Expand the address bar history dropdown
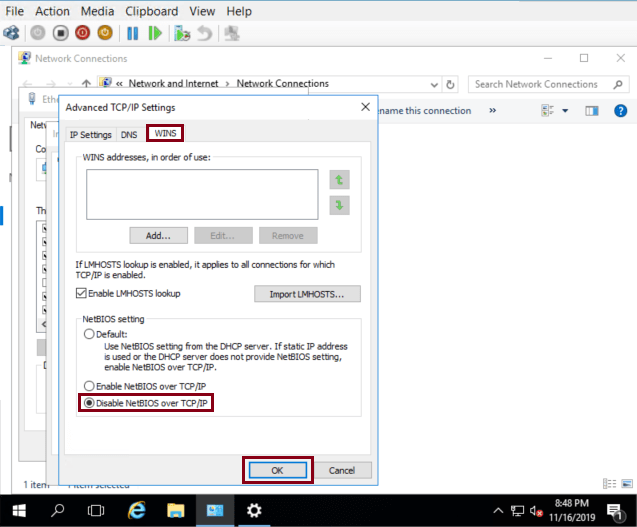Image resolution: width=637 pixels, height=527 pixels. click(x=434, y=85)
